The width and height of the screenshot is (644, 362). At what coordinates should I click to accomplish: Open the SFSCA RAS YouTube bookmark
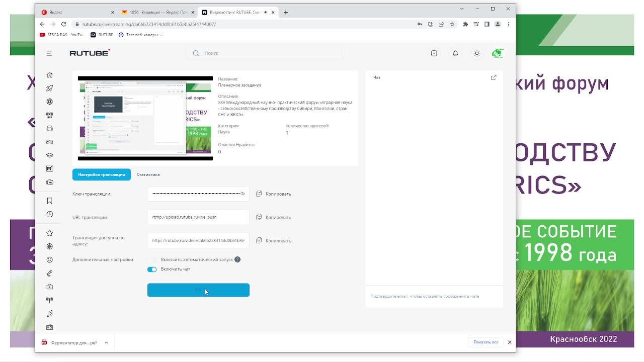pyautogui.click(x=62, y=35)
